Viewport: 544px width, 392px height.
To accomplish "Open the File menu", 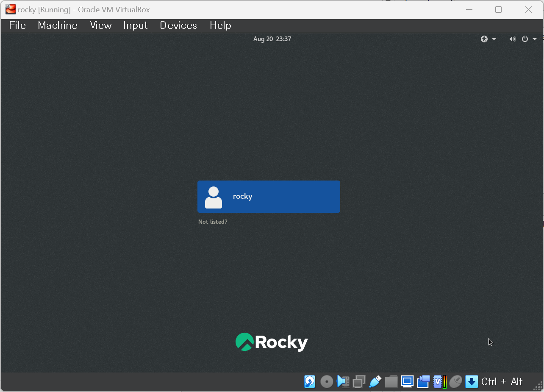I will 17,25.
